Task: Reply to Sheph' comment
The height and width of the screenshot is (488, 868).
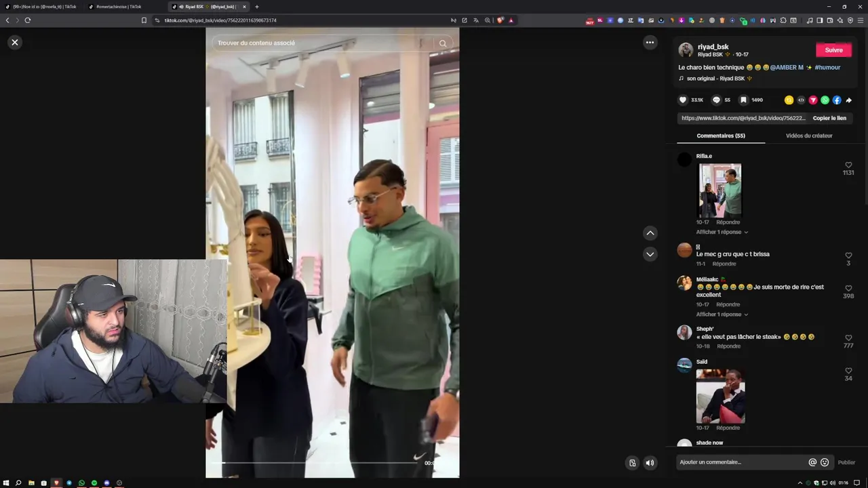Action: tap(728, 346)
